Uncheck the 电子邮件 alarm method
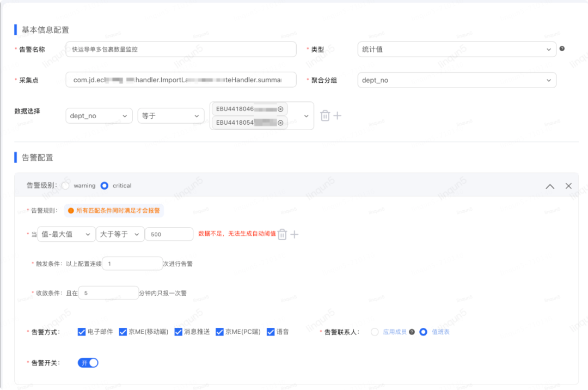The width and height of the screenshot is (588, 390). 81,332
